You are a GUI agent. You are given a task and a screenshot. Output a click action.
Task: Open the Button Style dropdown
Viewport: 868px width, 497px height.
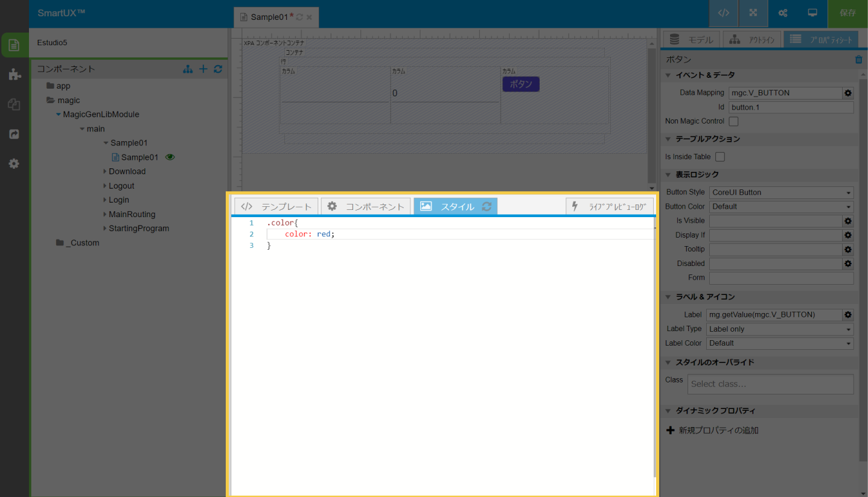click(x=781, y=192)
